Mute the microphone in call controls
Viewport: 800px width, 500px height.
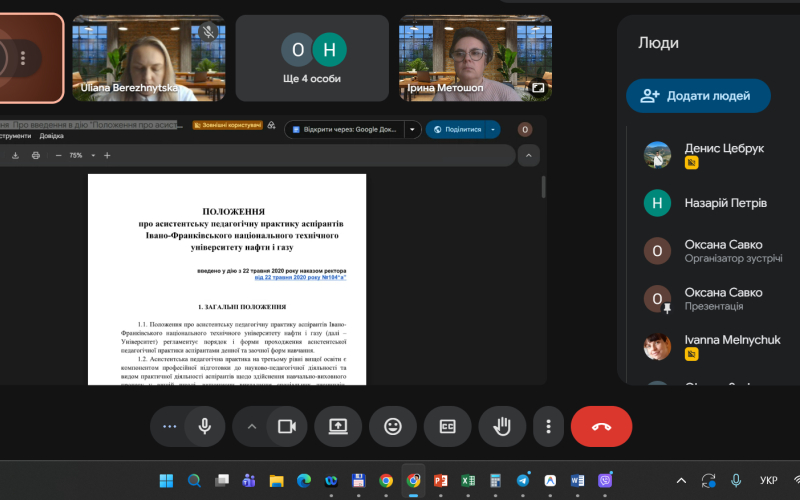pyautogui.click(x=205, y=427)
